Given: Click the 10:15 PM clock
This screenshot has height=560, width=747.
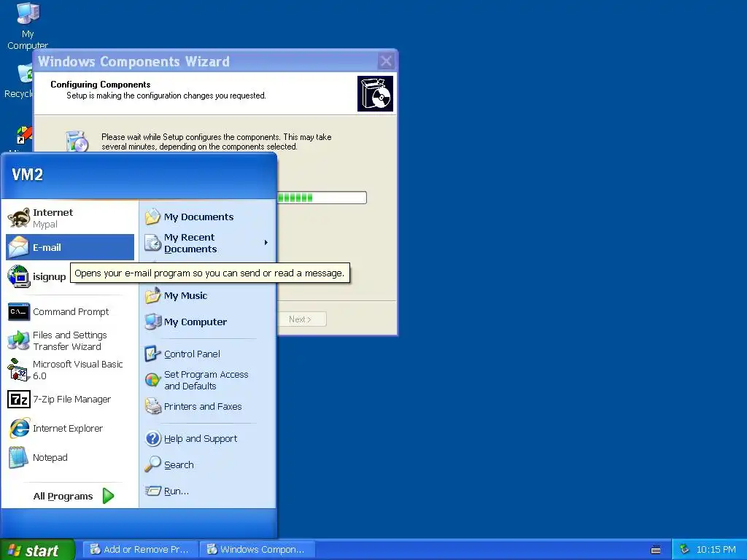Looking at the screenshot, I should coord(716,550).
